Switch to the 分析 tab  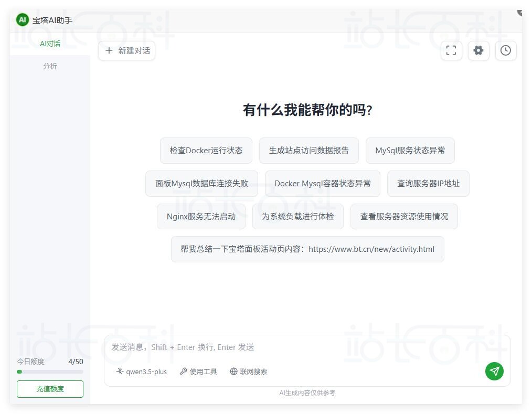[50, 66]
